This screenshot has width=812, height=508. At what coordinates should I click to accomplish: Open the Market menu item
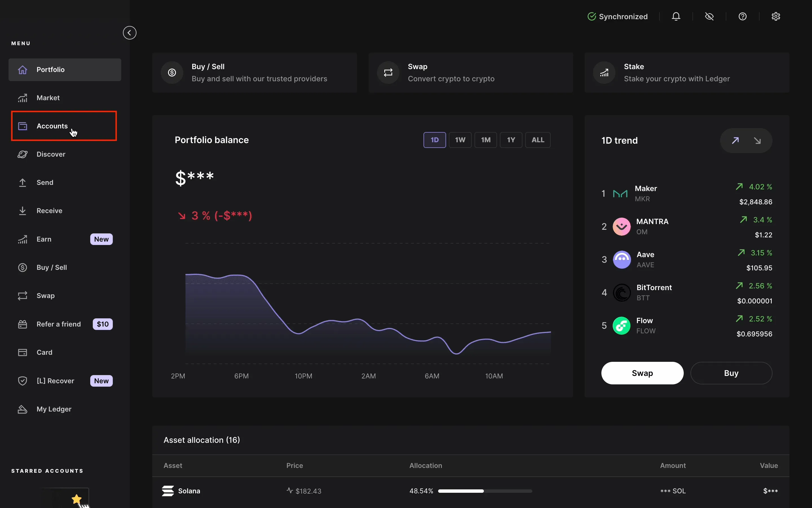pyautogui.click(x=65, y=98)
